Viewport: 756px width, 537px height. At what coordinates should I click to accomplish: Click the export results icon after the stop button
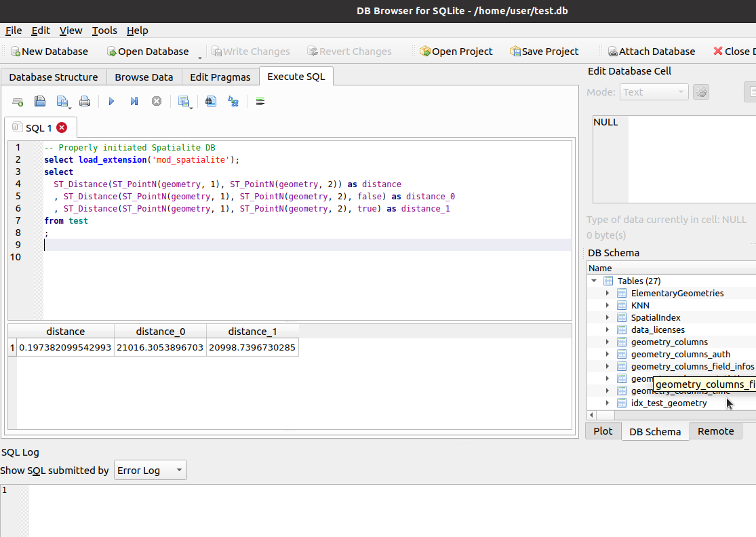click(x=184, y=101)
